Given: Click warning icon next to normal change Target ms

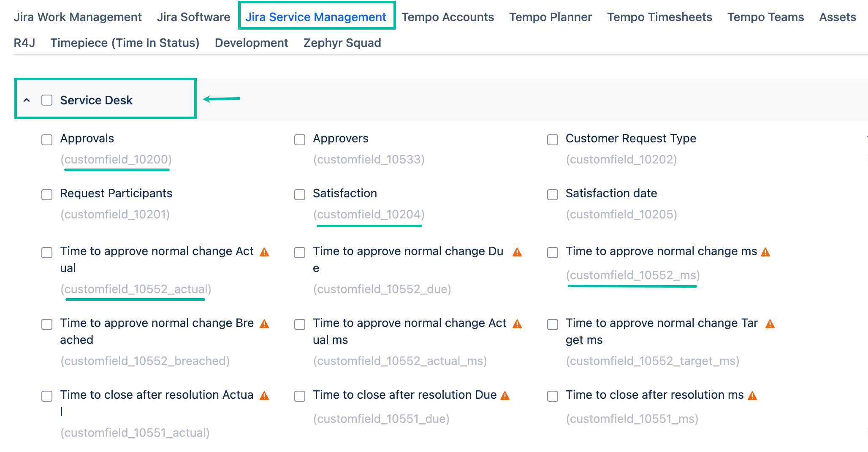Looking at the screenshot, I should [x=770, y=324].
